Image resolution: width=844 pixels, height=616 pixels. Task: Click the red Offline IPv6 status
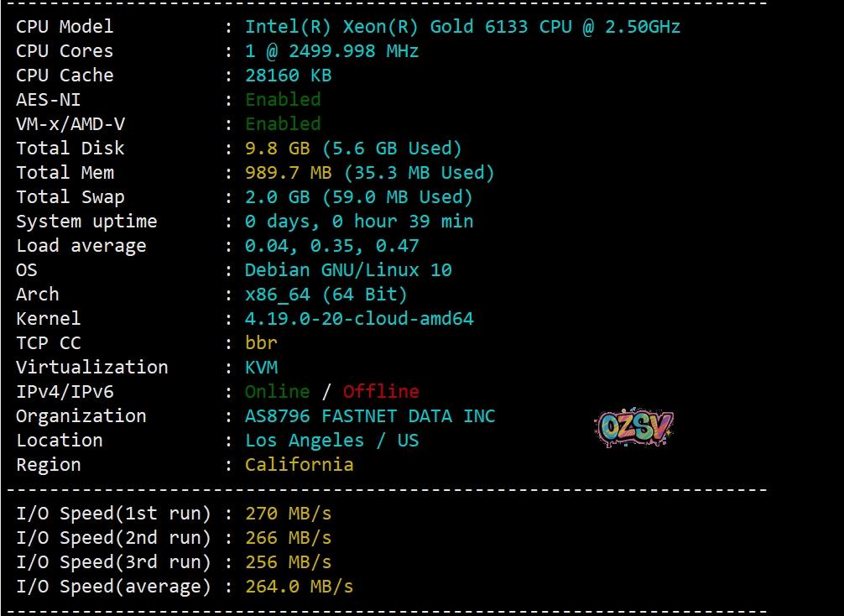coord(381,392)
